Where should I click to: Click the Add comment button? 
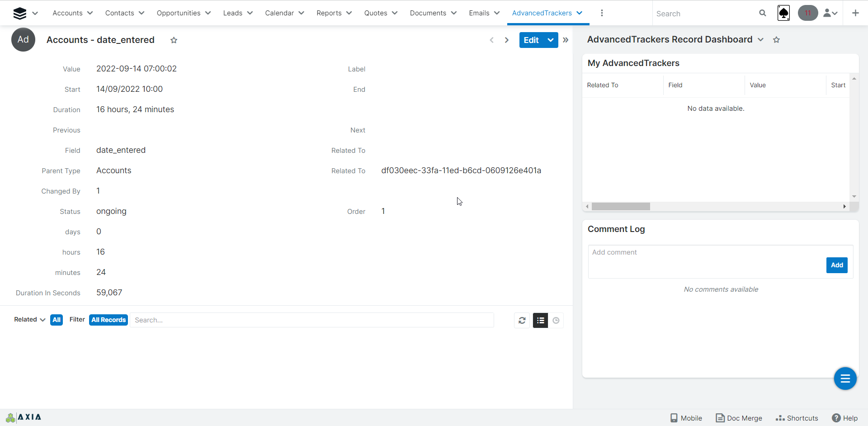coord(837,265)
